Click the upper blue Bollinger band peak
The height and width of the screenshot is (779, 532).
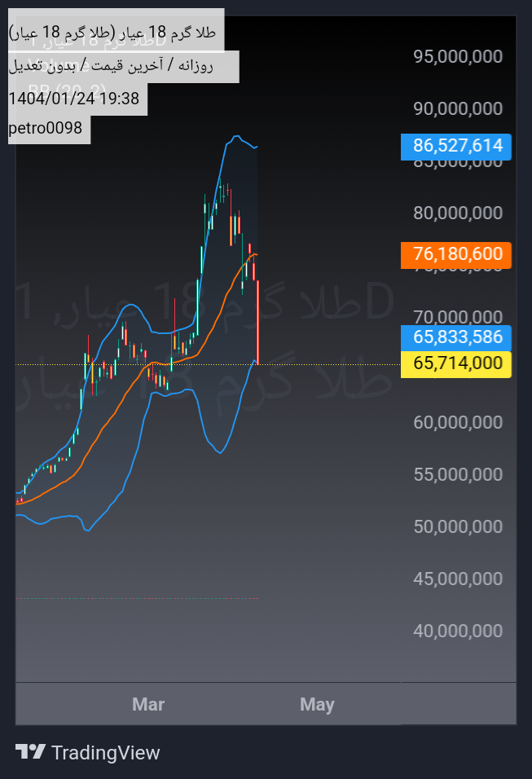[x=235, y=136]
